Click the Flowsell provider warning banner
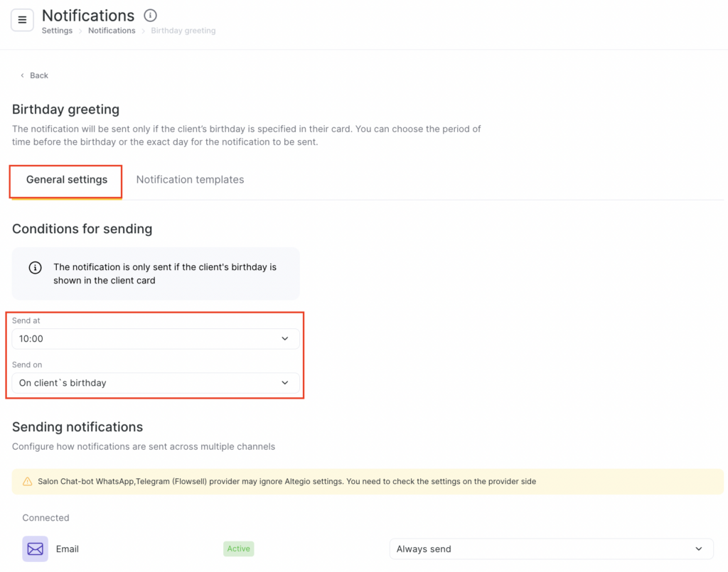Image resolution: width=728 pixels, height=572 pixels. 355,482
